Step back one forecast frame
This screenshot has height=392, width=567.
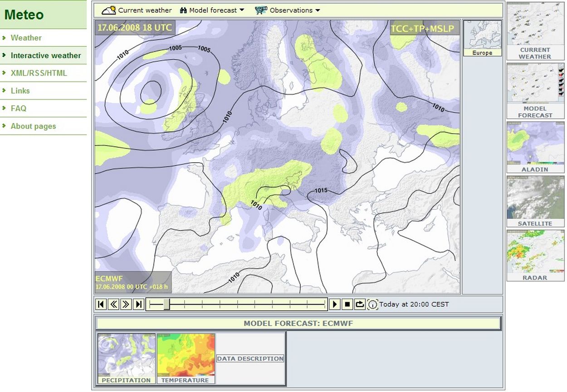click(114, 304)
